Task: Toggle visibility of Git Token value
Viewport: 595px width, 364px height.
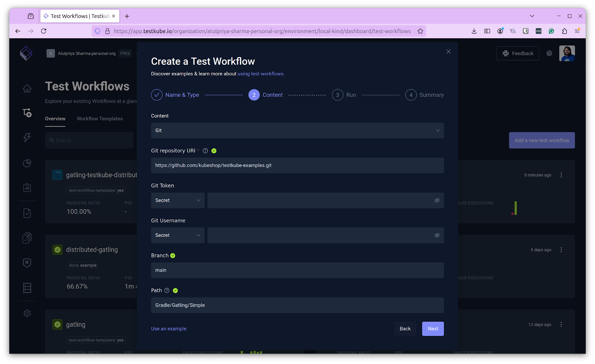Action: (x=437, y=200)
